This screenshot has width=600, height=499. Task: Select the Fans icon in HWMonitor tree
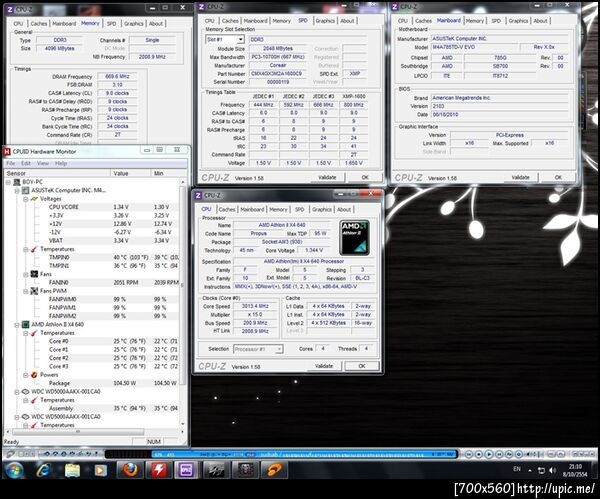click(x=34, y=274)
